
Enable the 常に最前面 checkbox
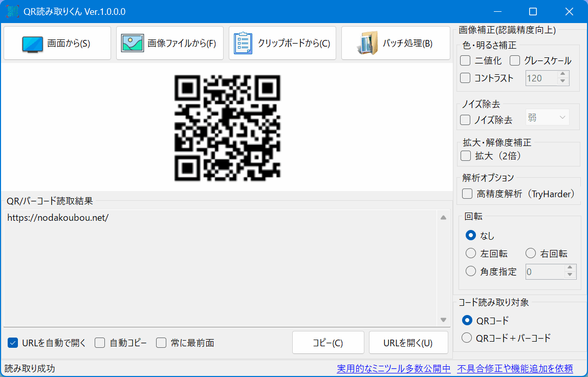(x=161, y=343)
